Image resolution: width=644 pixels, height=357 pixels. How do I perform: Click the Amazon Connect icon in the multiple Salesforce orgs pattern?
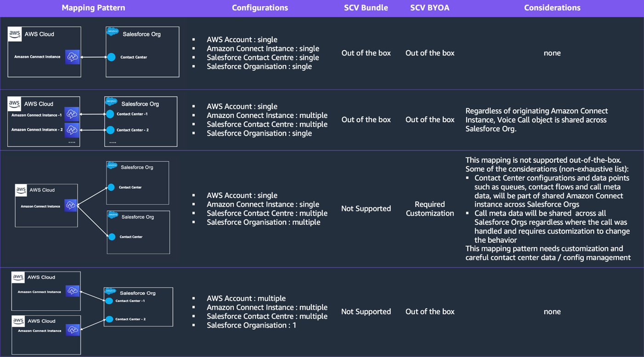[71, 206]
